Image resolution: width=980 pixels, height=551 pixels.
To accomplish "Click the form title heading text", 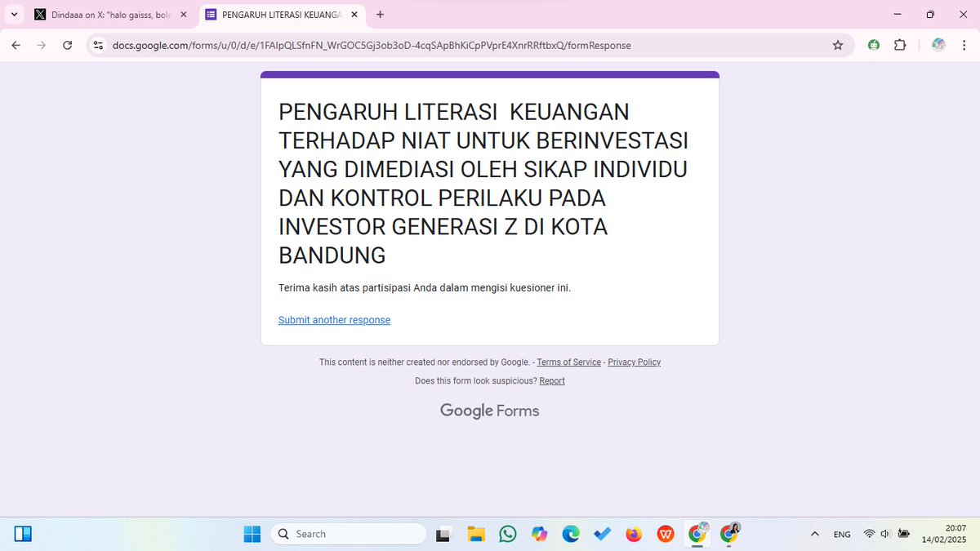I will coord(483,184).
